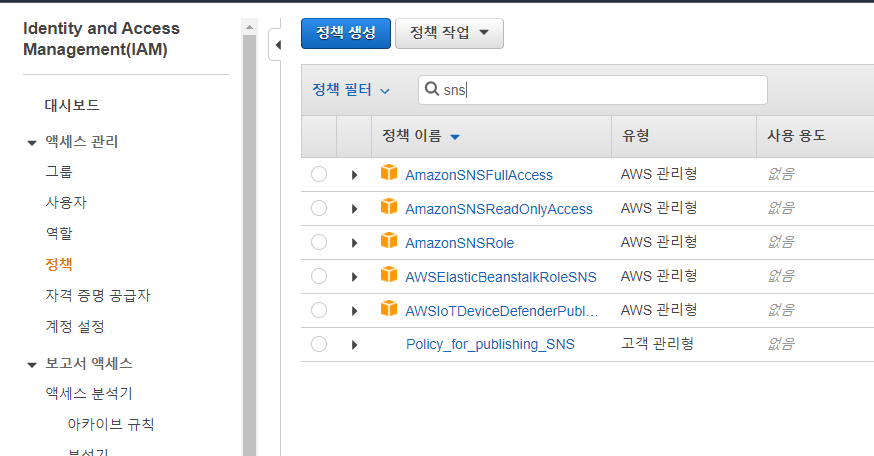Screen dimensions: 874x456
Task: Select the Policy_for_publishing_SNS radio button
Action: (319, 344)
